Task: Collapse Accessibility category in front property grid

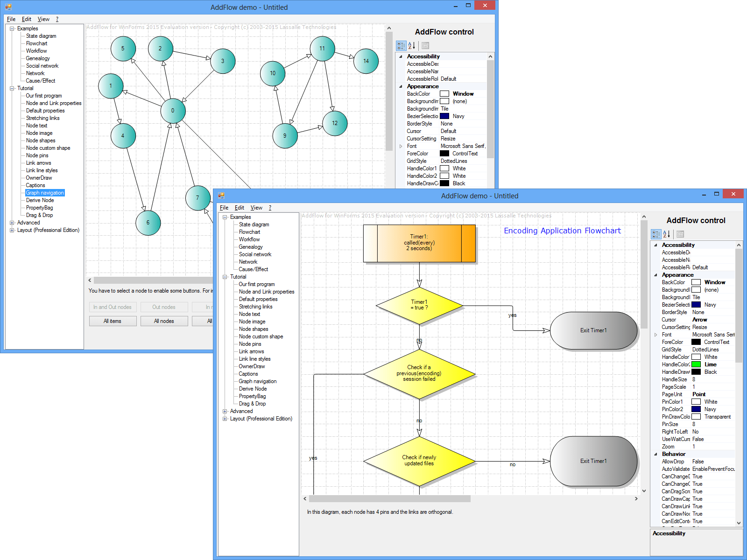Action: [655, 245]
